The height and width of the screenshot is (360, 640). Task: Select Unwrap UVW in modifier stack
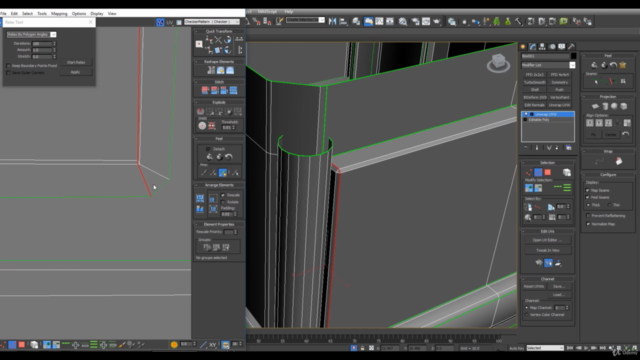point(548,114)
